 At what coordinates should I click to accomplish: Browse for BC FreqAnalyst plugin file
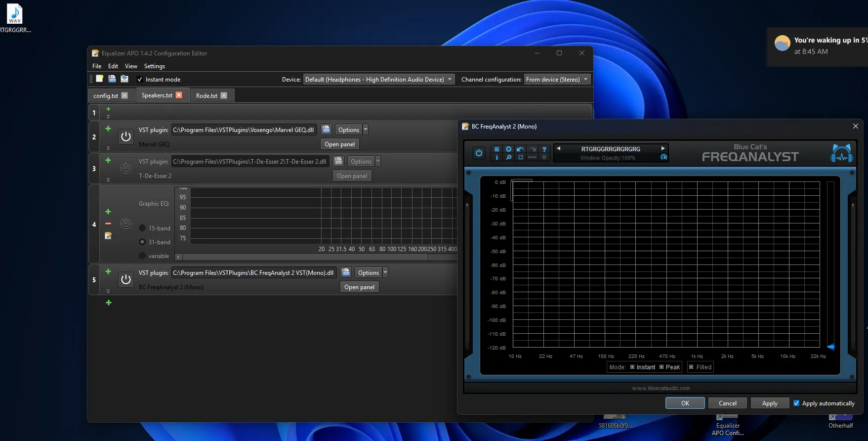point(346,272)
